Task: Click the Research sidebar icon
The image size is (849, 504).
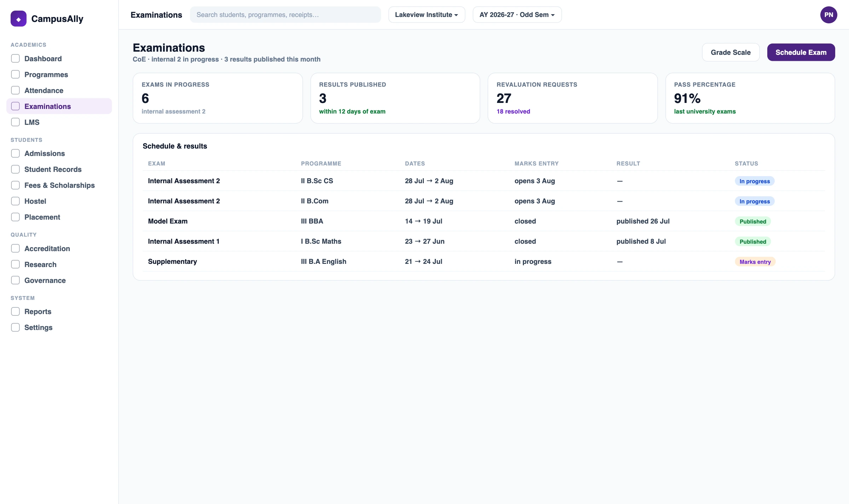Action: 15,264
